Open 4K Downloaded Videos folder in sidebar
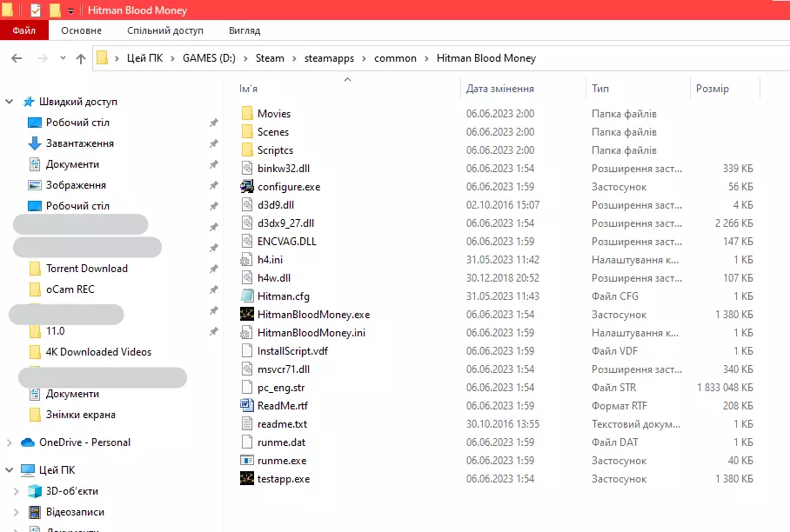Viewport: 790px width, 532px height. (x=98, y=352)
